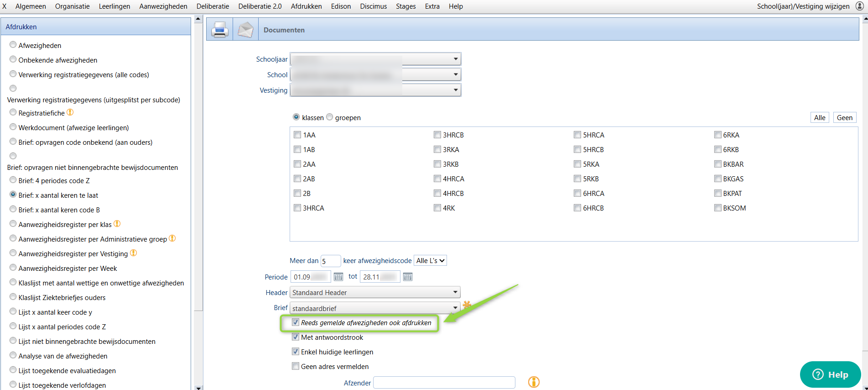Select the groepen radio button
The height and width of the screenshot is (390, 868).
pyautogui.click(x=330, y=117)
